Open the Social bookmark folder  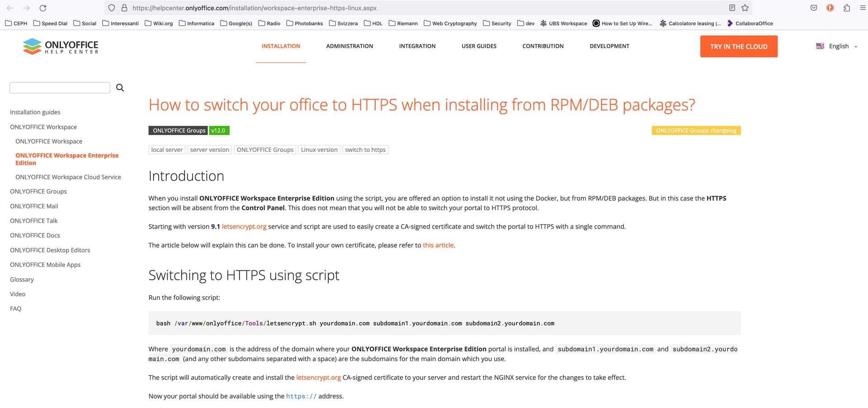(85, 23)
